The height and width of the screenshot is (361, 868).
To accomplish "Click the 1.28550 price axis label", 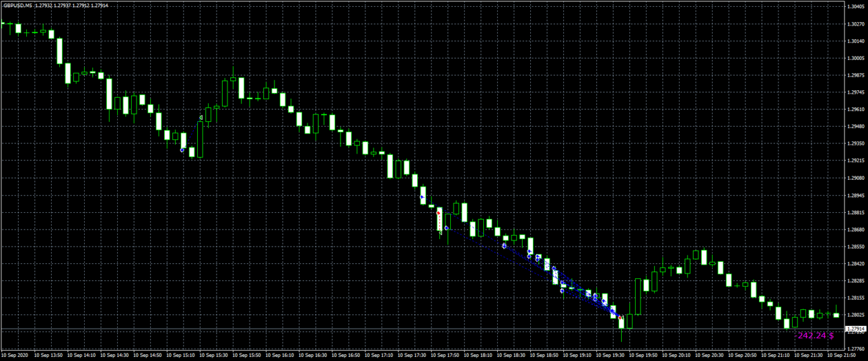I will coord(855,247).
